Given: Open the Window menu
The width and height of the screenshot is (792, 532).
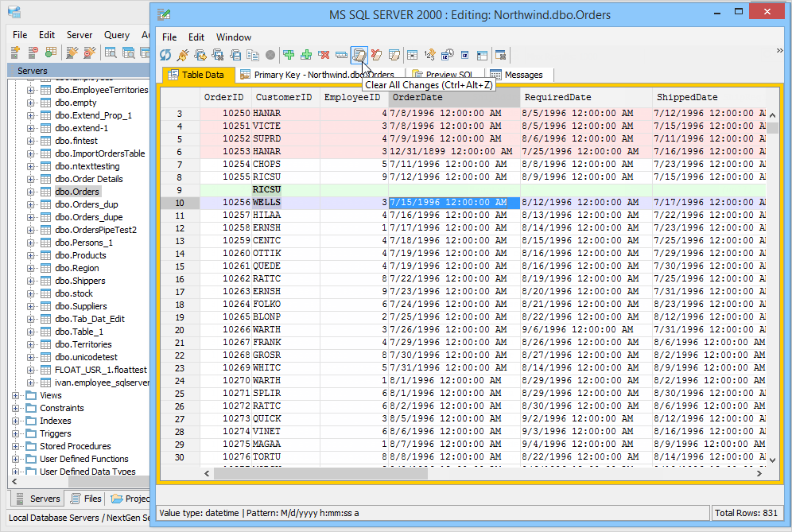Looking at the screenshot, I should click(x=234, y=37).
